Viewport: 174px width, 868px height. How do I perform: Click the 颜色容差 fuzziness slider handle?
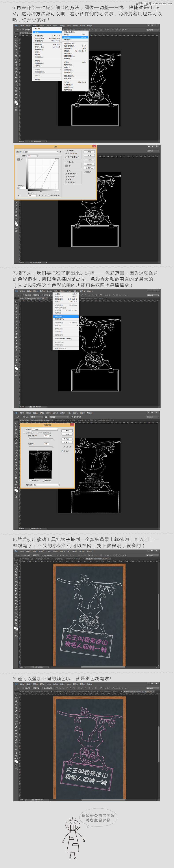click(52, 439)
